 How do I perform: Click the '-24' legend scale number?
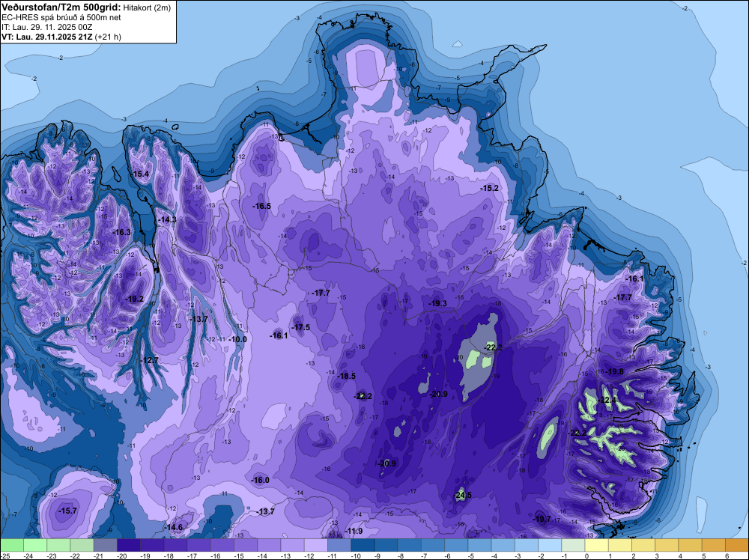pos(28,556)
